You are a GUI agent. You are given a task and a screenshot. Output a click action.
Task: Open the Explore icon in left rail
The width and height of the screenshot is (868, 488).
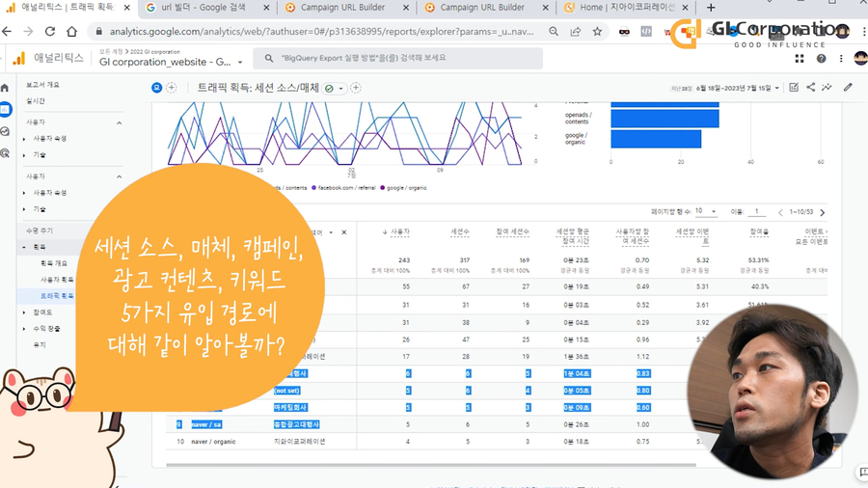pyautogui.click(x=5, y=131)
